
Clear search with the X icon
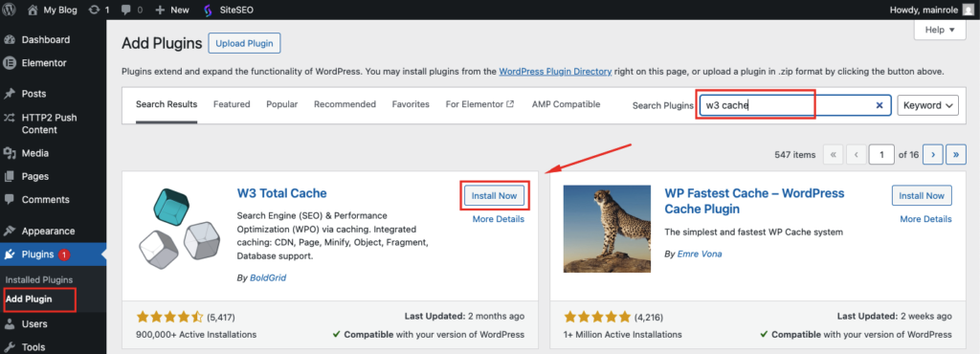(880, 105)
